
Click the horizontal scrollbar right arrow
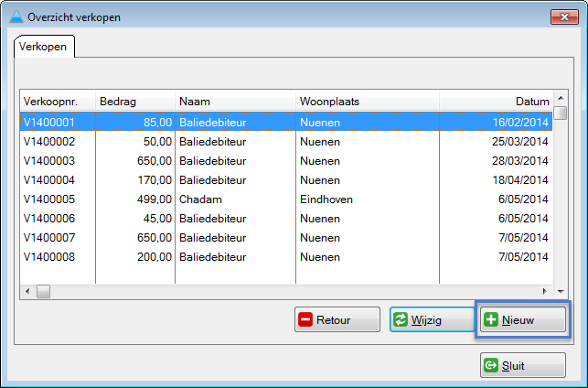click(x=546, y=291)
